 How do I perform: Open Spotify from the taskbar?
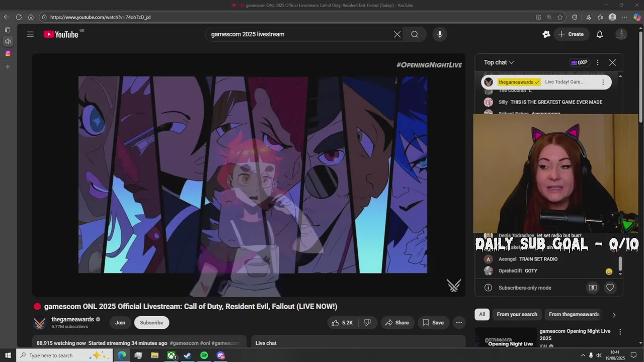coord(204,355)
